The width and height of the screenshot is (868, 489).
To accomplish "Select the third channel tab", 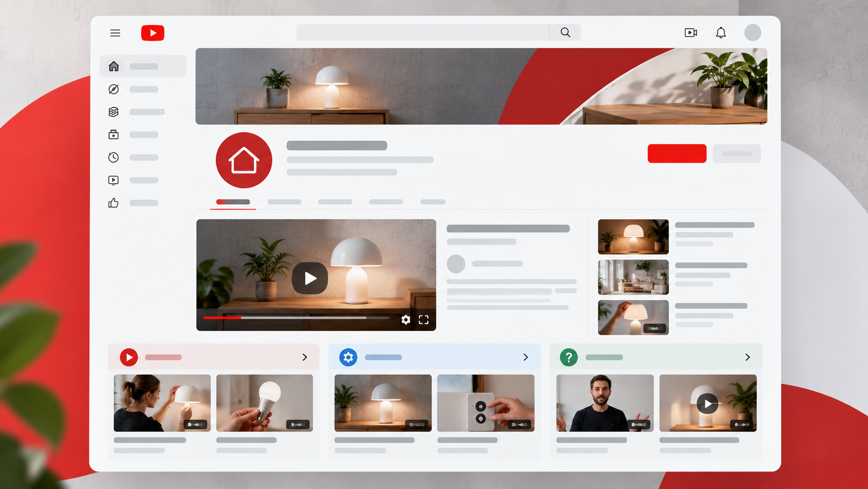I will point(335,202).
